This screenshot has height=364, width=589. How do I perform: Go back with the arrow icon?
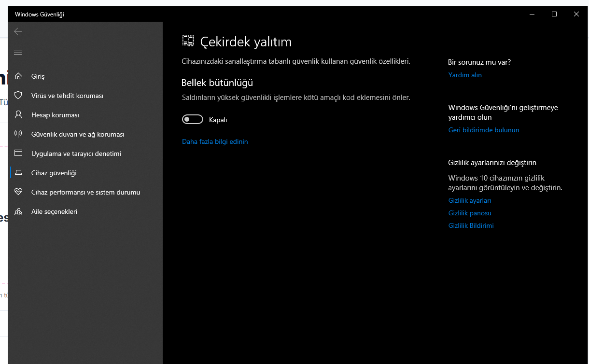18,31
